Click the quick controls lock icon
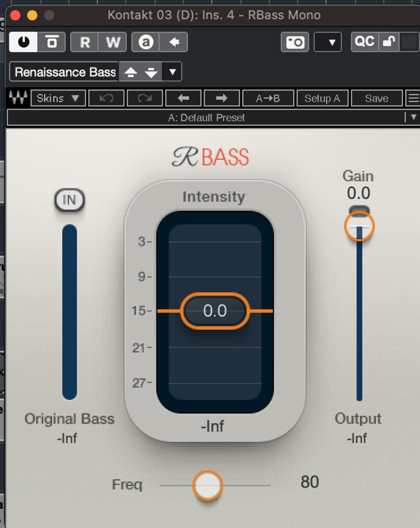This screenshot has height=528, width=420. [x=389, y=42]
